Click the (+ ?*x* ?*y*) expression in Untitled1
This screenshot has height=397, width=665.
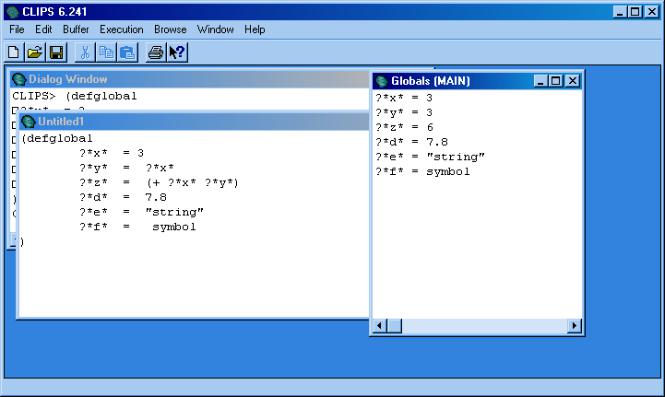tap(192, 183)
